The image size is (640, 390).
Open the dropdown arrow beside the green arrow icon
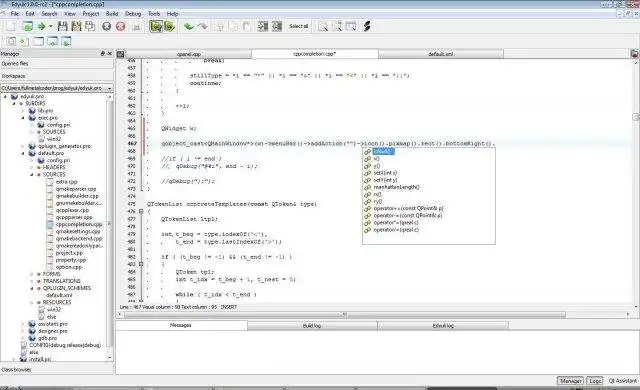tap(51, 27)
